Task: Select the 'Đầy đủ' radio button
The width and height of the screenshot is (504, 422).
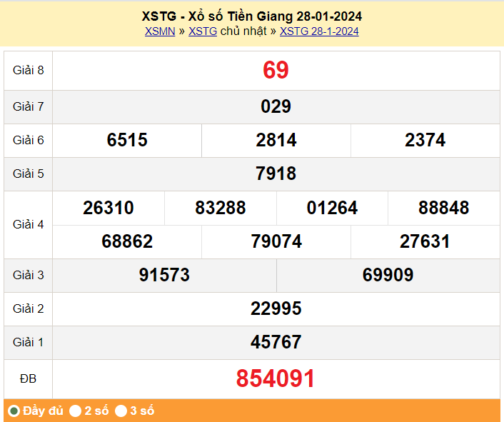Action: [x=14, y=411]
